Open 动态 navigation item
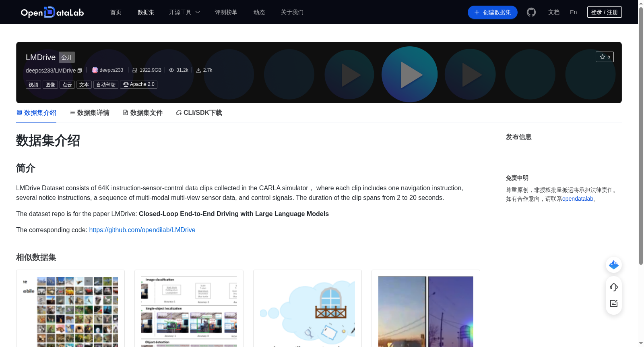Viewport: 644px width, 347px height. 259,12
